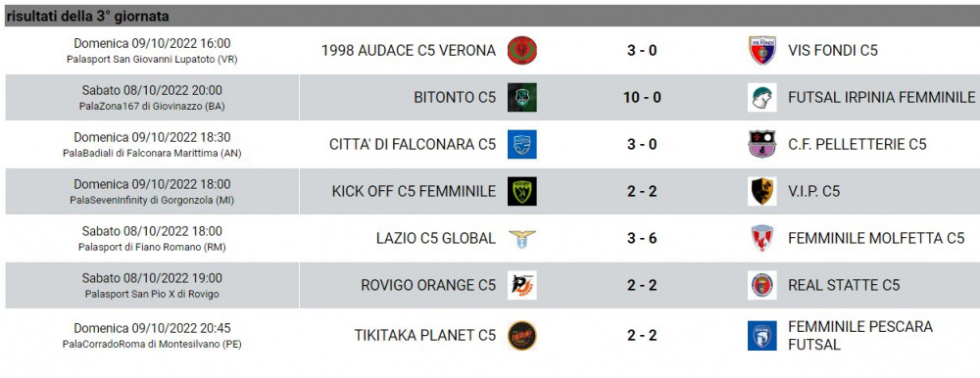Click the C.F. Pelletterie C5 crest
This screenshot has width=980, height=378.
coord(762,144)
